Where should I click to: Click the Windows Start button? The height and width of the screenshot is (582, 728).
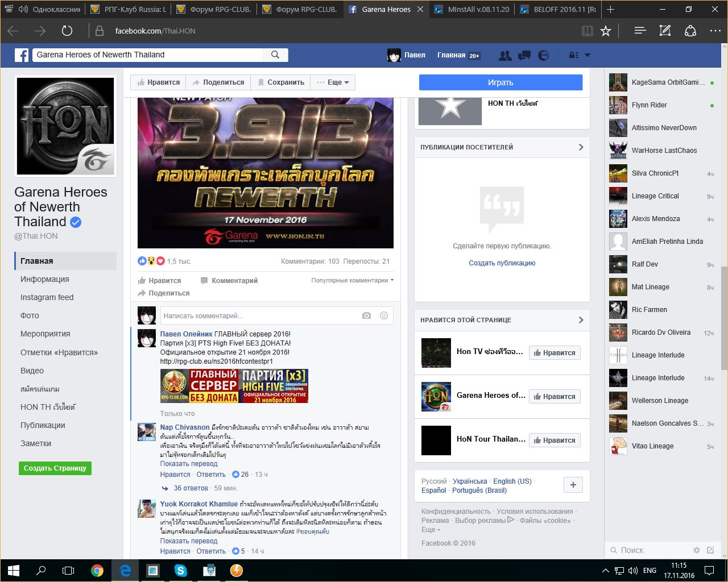(14, 571)
